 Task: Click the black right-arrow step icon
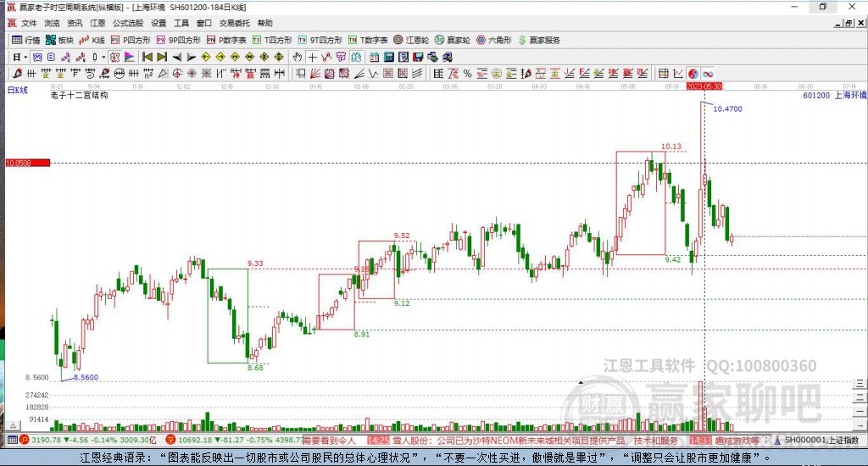pos(191,57)
